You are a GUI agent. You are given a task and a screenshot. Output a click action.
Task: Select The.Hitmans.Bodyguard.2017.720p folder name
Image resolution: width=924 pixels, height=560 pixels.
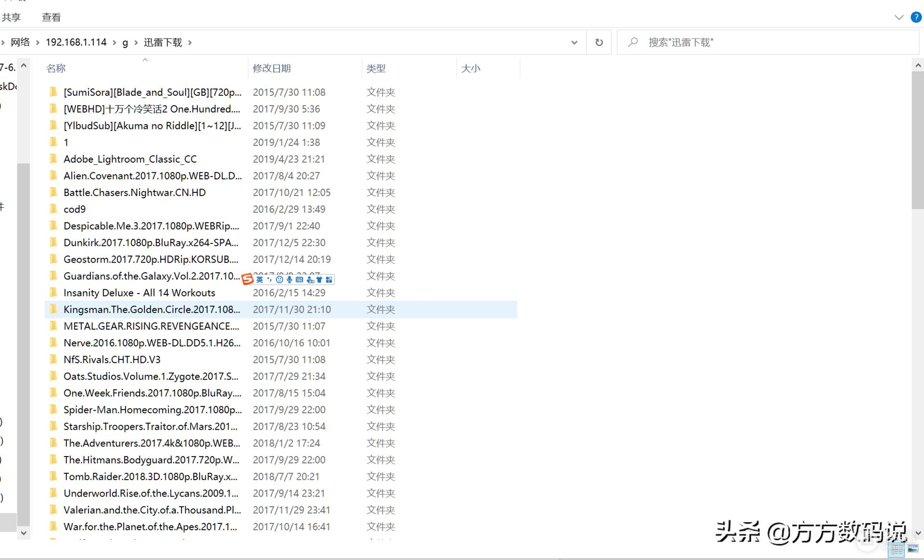coord(151,460)
